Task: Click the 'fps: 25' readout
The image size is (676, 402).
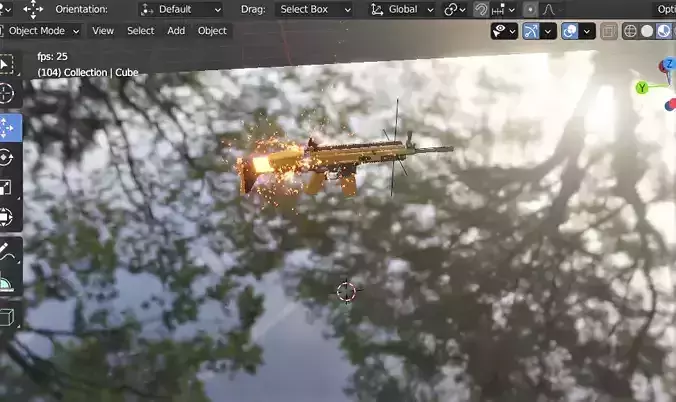Action: [52, 57]
